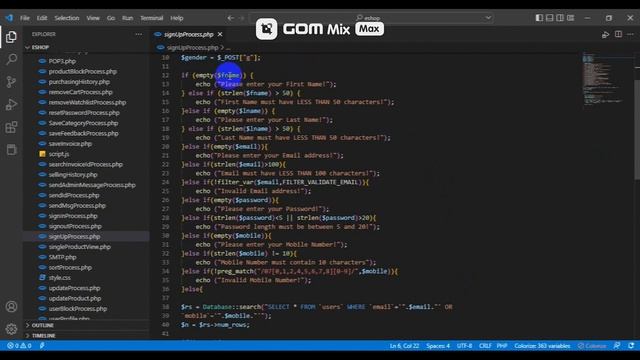
Task: Open the View menu
Action: (93, 18)
